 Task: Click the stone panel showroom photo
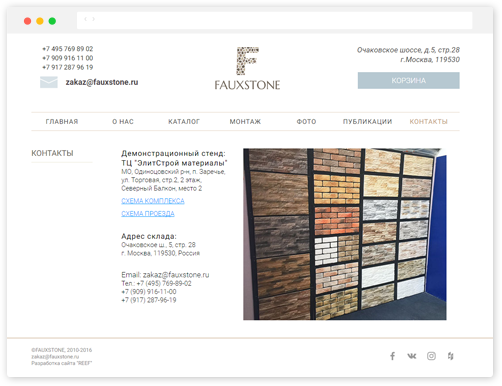point(345,234)
